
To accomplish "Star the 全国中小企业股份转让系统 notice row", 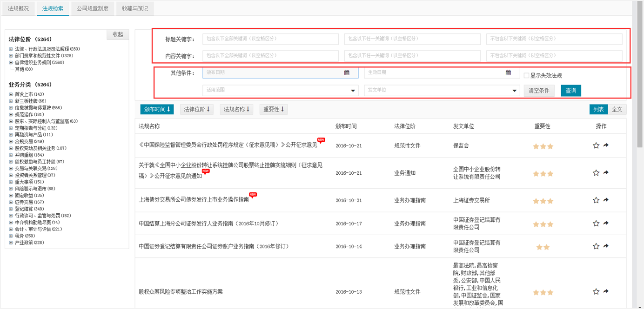I will click(596, 173).
